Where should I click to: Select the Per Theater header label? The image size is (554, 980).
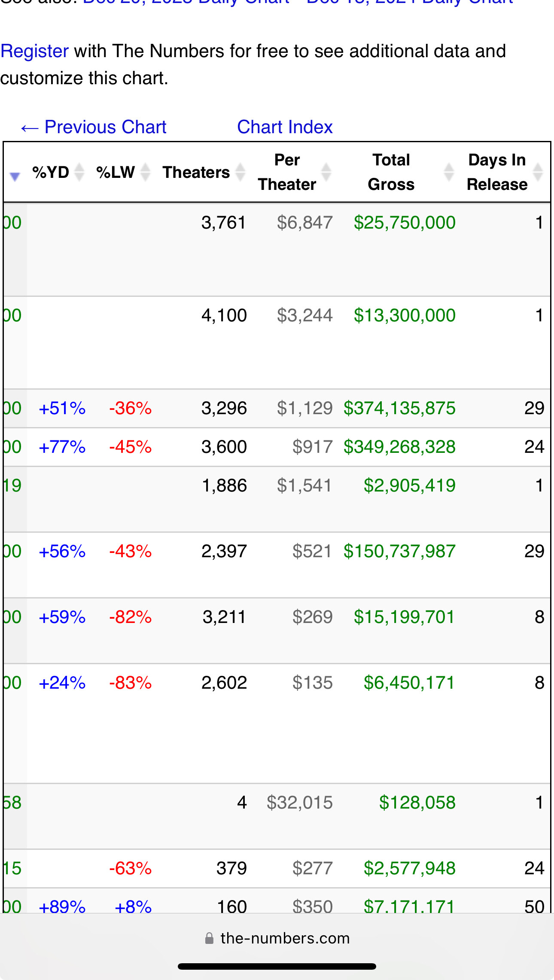coord(287,172)
